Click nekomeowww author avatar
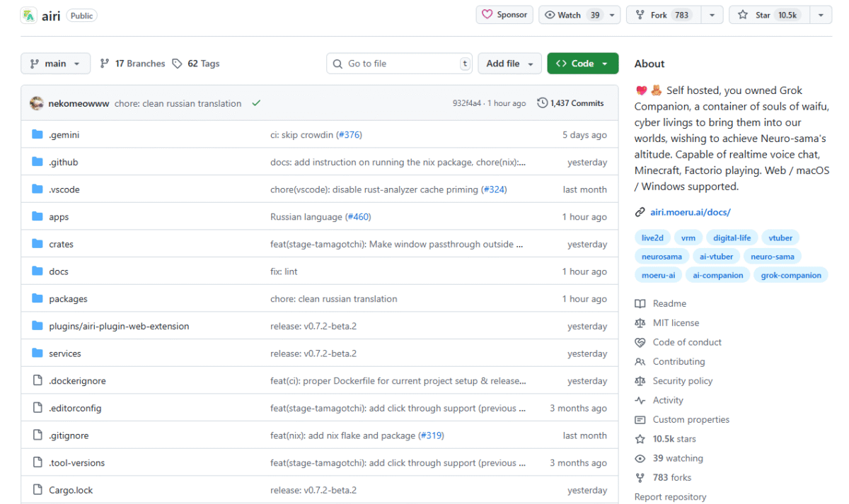The width and height of the screenshot is (849, 504). [x=37, y=103]
